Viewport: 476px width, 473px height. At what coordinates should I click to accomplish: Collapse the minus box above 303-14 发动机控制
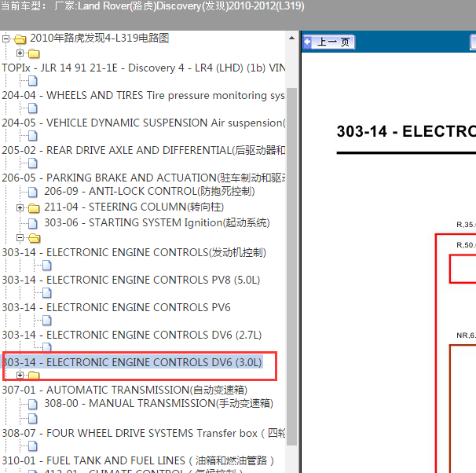coord(20,238)
